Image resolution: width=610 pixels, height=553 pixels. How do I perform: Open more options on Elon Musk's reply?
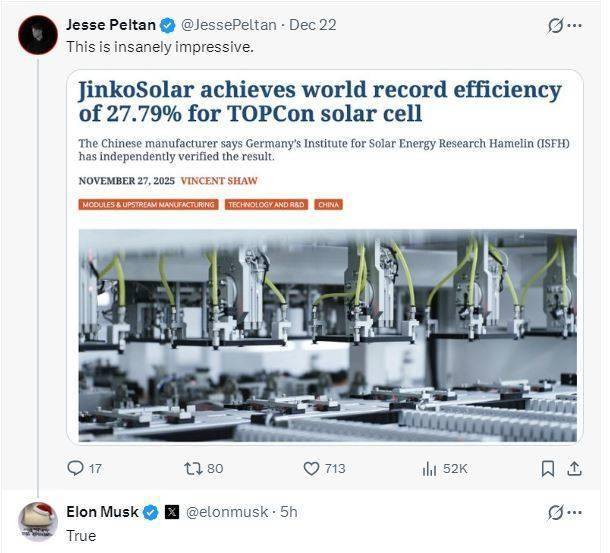tap(574, 513)
